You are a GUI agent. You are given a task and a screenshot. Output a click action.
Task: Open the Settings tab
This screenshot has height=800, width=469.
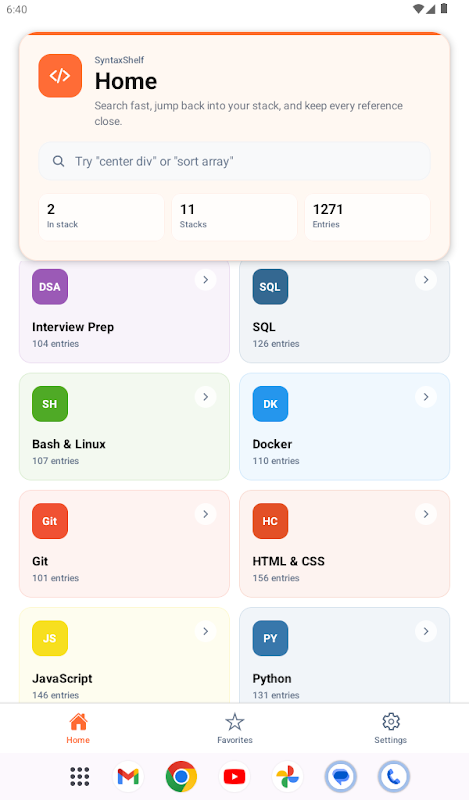coord(390,729)
